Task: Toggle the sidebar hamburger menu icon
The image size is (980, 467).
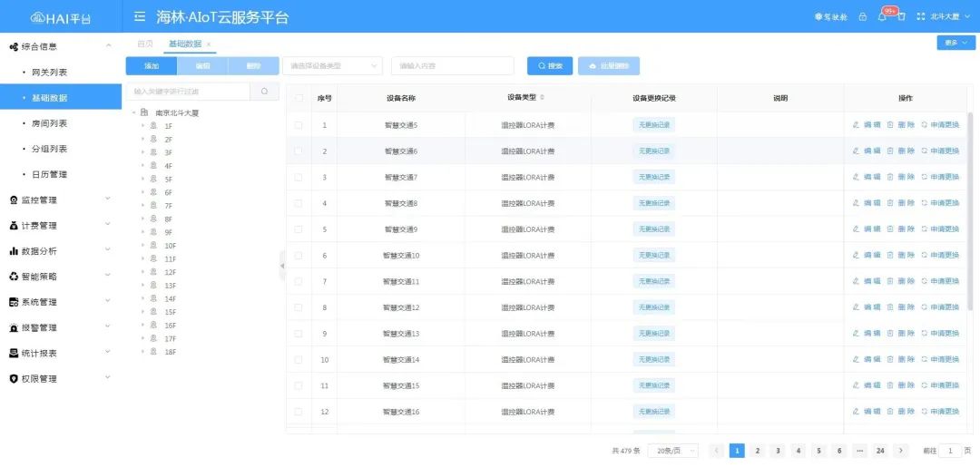Action: [139, 16]
